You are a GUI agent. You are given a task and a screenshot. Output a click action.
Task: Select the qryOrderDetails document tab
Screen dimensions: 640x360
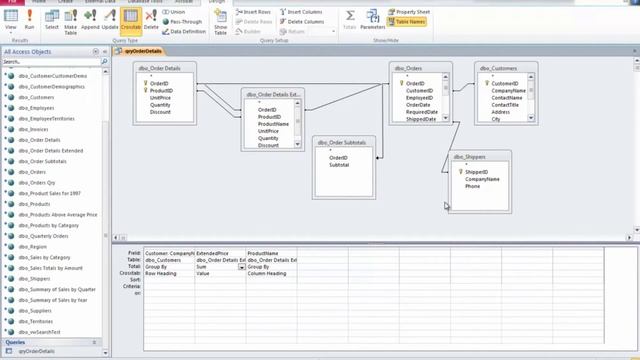coord(139,51)
